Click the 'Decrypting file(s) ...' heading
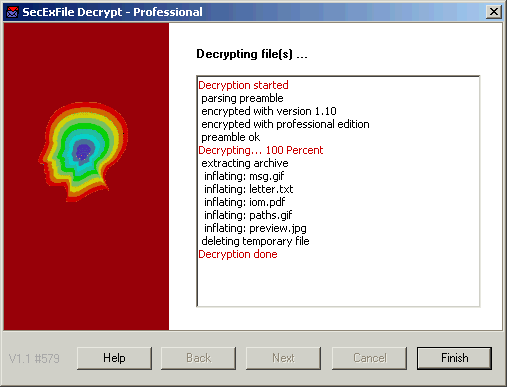This screenshot has width=507, height=387. pyautogui.click(x=252, y=54)
